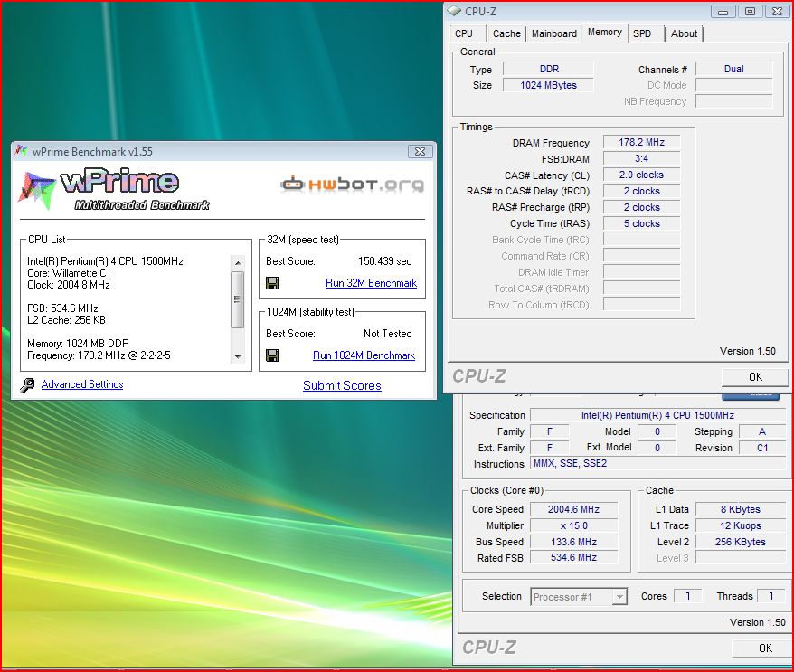Close the wPrime Benchmark window

(420, 151)
